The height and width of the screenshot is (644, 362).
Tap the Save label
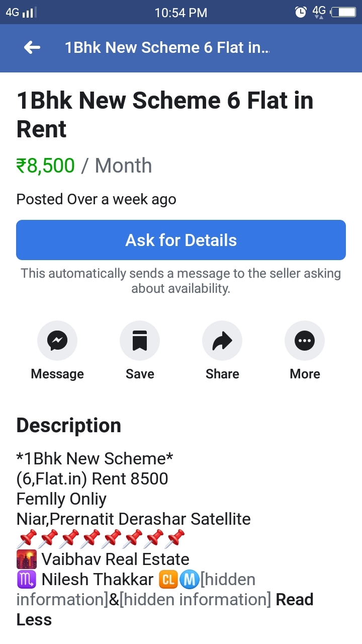click(x=140, y=374)
